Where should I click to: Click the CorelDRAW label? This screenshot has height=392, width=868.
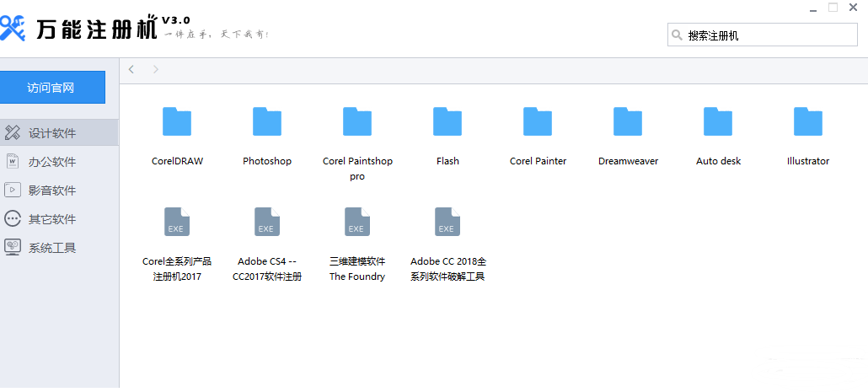(177, 161)
